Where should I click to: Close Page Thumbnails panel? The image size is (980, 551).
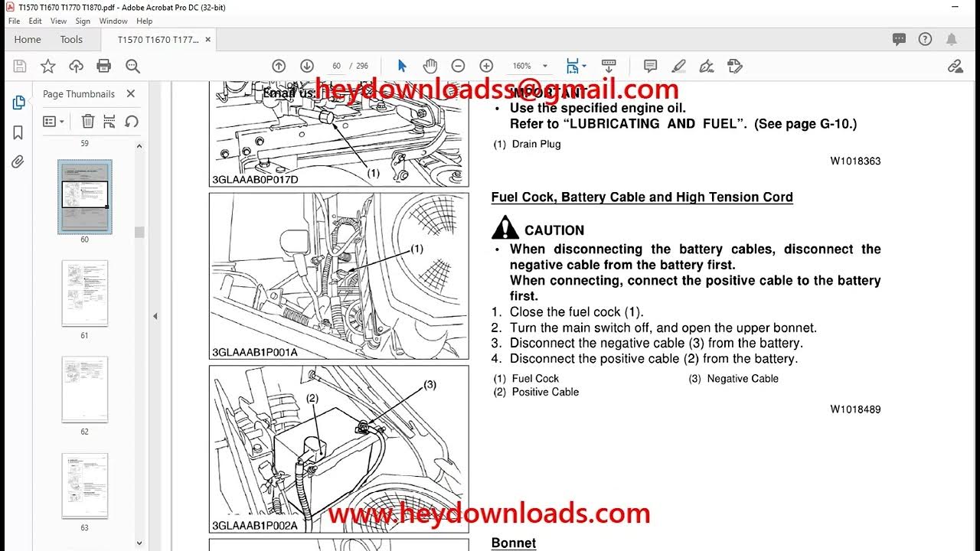tap(131, 93)
